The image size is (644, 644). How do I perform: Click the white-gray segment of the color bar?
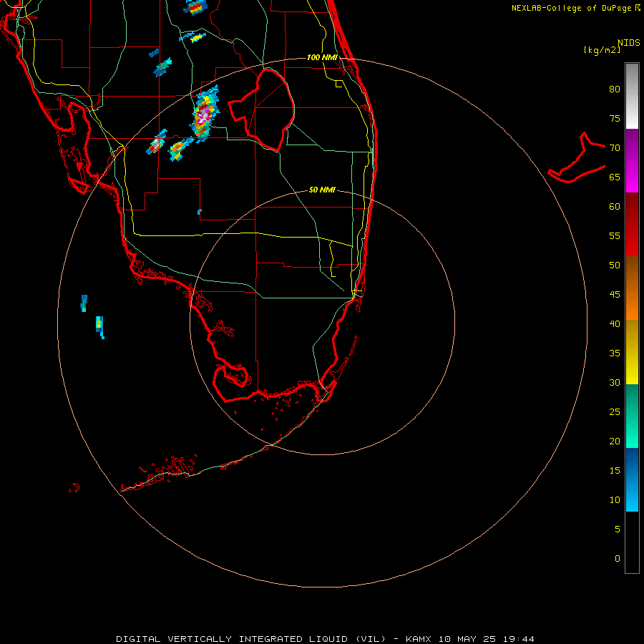coord(632,96)
